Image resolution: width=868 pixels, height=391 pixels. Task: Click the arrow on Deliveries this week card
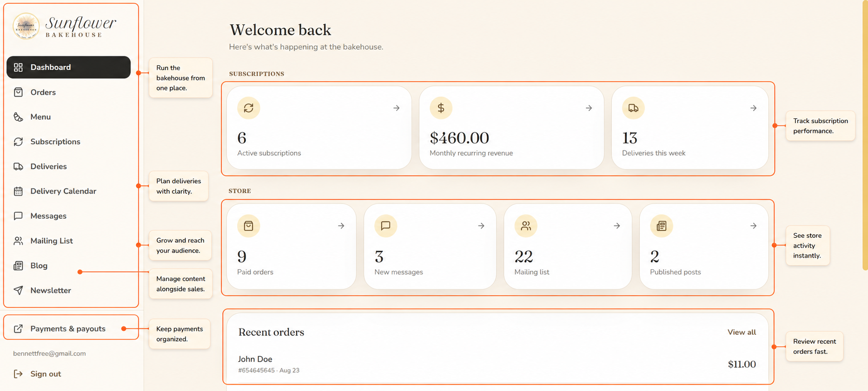754,108
